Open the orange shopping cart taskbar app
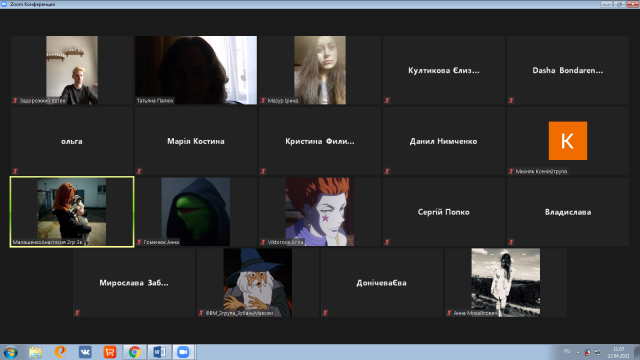This screenshot has height=360, width=640. pyautogui.click(x=110, y=352)
